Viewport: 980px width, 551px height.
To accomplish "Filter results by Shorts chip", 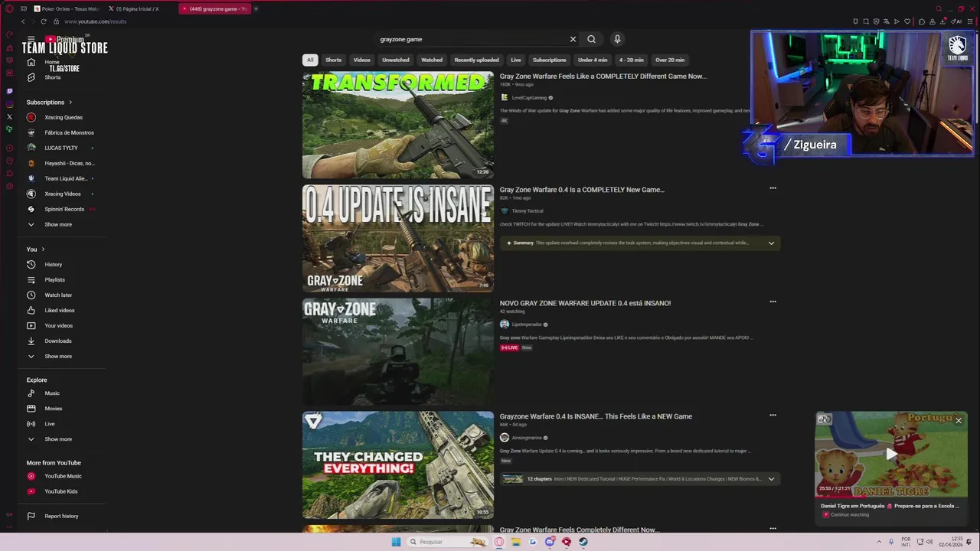I will 333,60.
